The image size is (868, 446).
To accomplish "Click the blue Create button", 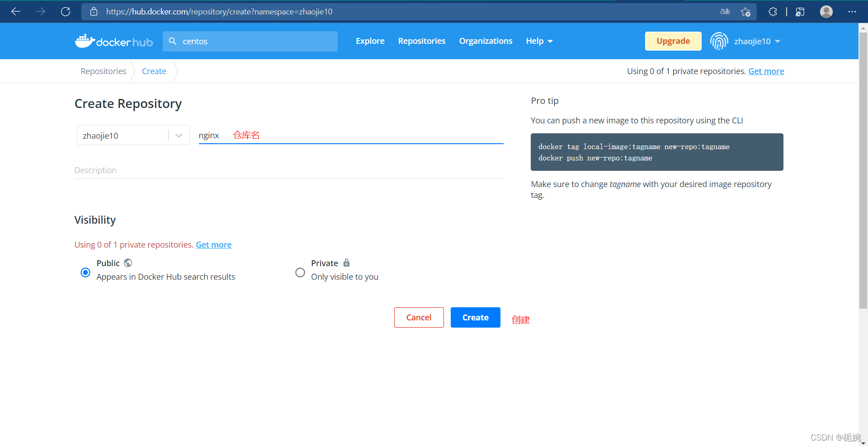I will (476, 317).
